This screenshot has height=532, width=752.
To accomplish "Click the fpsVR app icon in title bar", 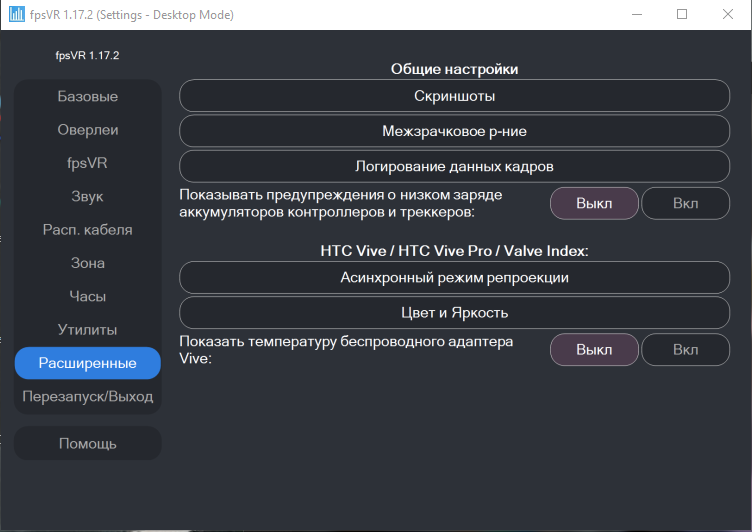I will point(17,15).
